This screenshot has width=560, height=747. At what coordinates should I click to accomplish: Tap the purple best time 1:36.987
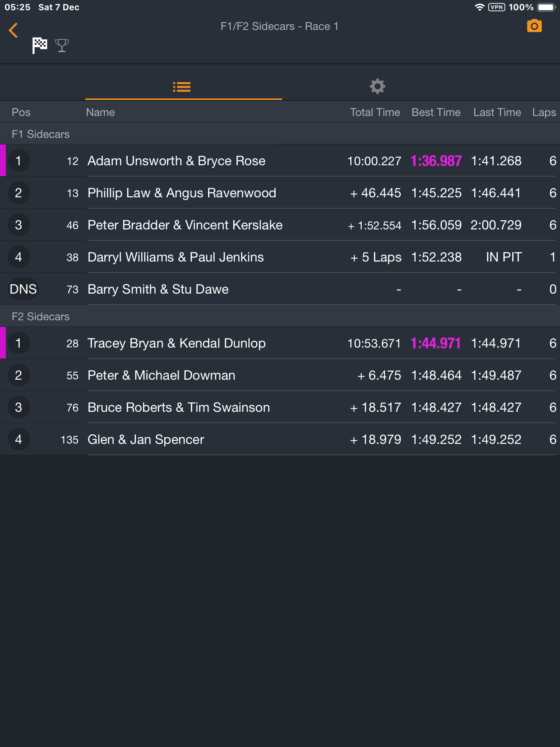click(436, 161)
